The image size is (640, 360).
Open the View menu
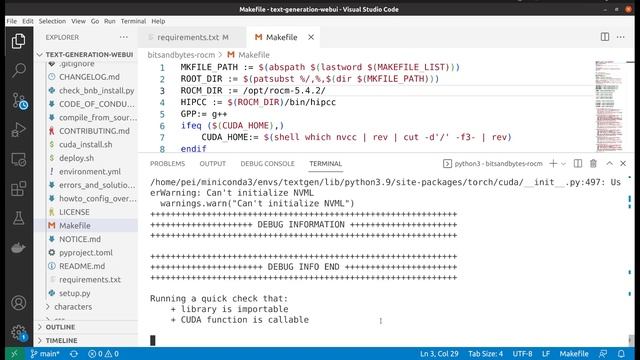pyautogui.click(x=78, y=21)
